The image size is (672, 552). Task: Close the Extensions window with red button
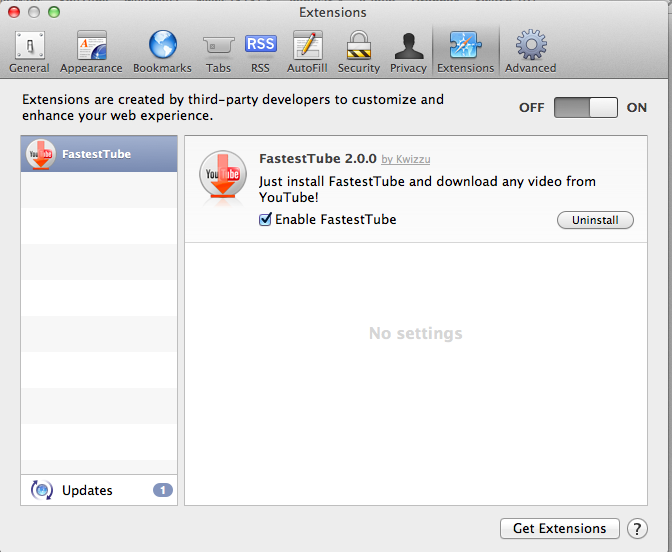(14, 12)
